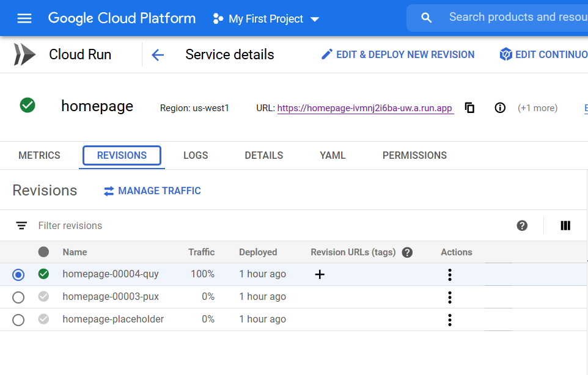Click the Cloud Run product logo
The width and height of the screenshot is (588, 375).
click(x=24, y=55)
